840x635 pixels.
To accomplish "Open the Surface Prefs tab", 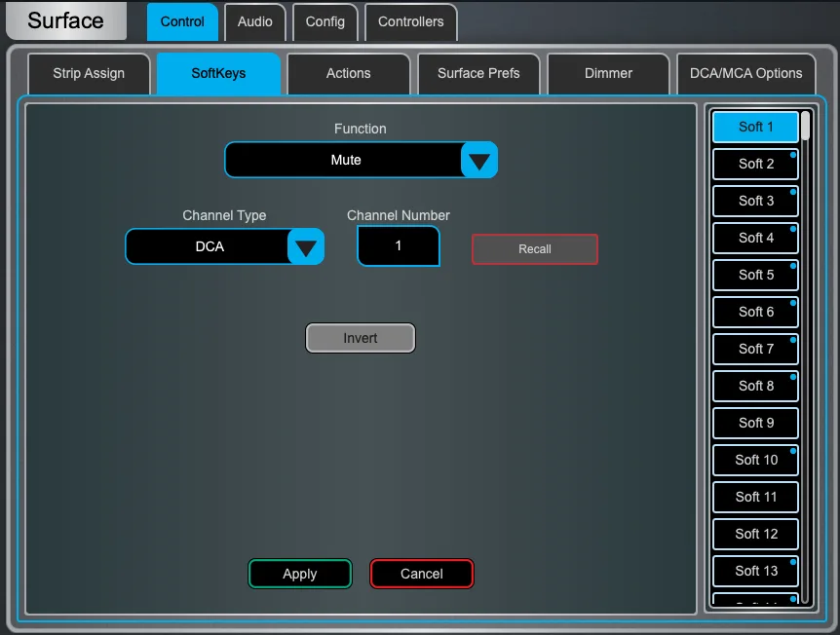I will (x=478, y=73).
